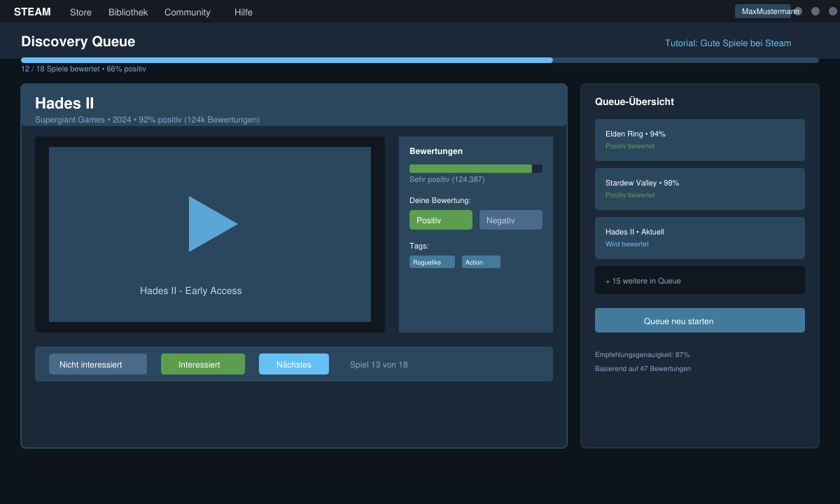
Task: Expand the + 15 weitere in Queue row
Action: point(700,280)
